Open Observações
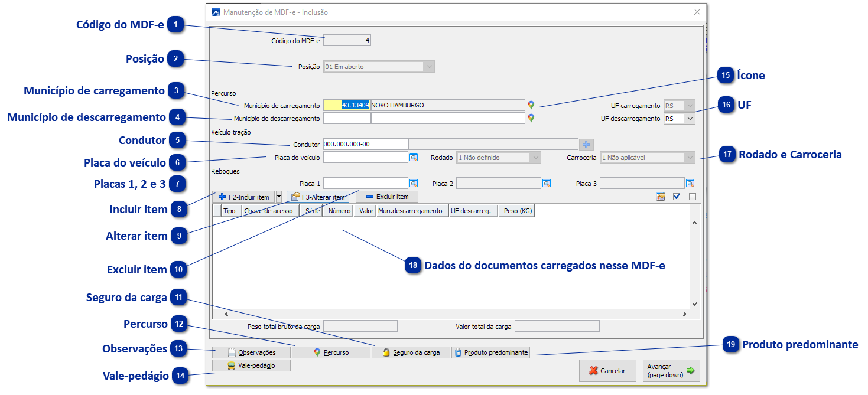Screen dimensions: 868x395 pyautogui.click(x=252, y=352)
